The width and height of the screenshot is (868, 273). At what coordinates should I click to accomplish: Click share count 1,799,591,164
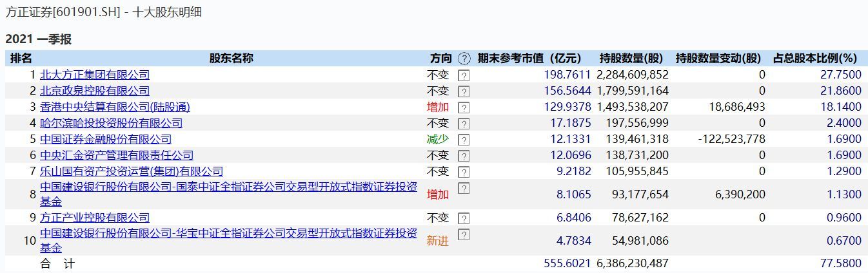(633, 91)
